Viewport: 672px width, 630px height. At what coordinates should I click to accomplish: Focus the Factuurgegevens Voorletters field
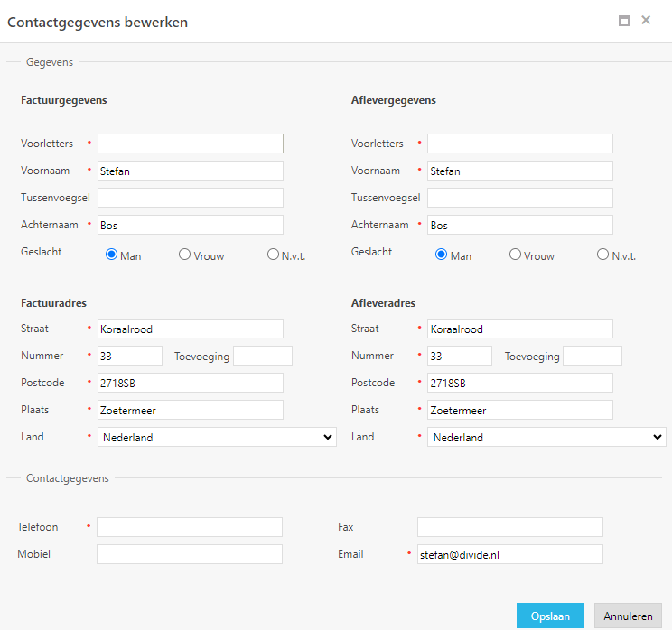point(191,144)
